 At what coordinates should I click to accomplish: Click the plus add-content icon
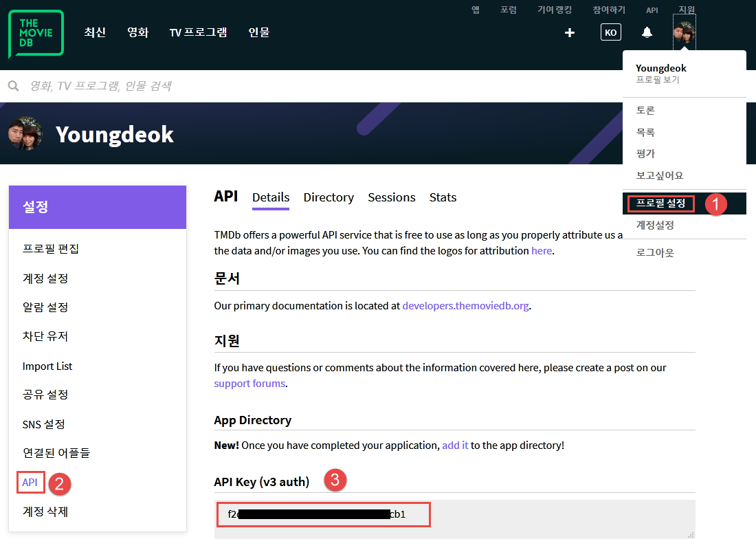coord(569,32)
